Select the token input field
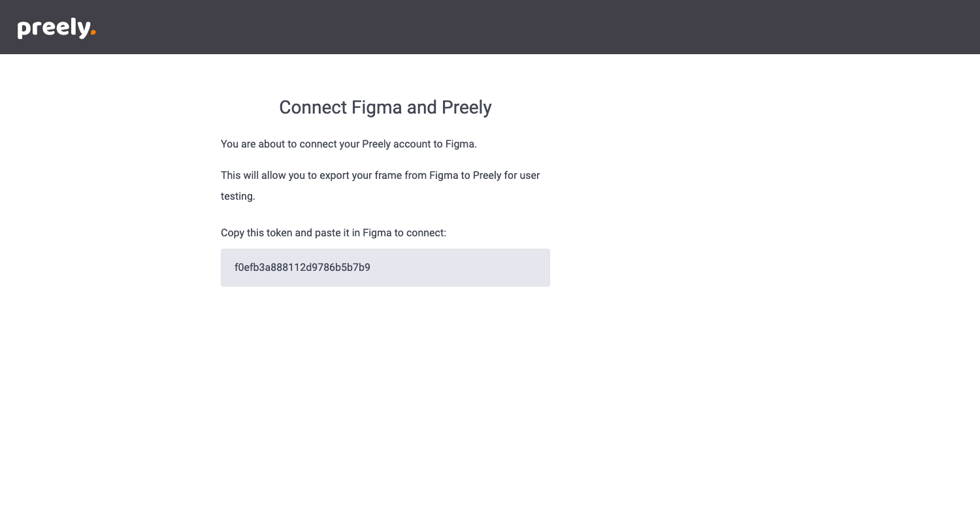The width and height of the screenshot is (980, 517). point(385,268)
